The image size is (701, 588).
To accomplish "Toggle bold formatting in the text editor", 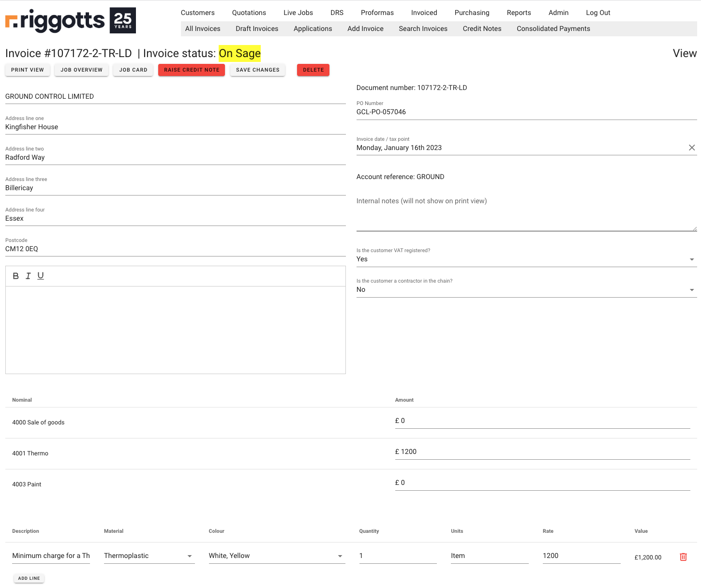I will point(15,276).
